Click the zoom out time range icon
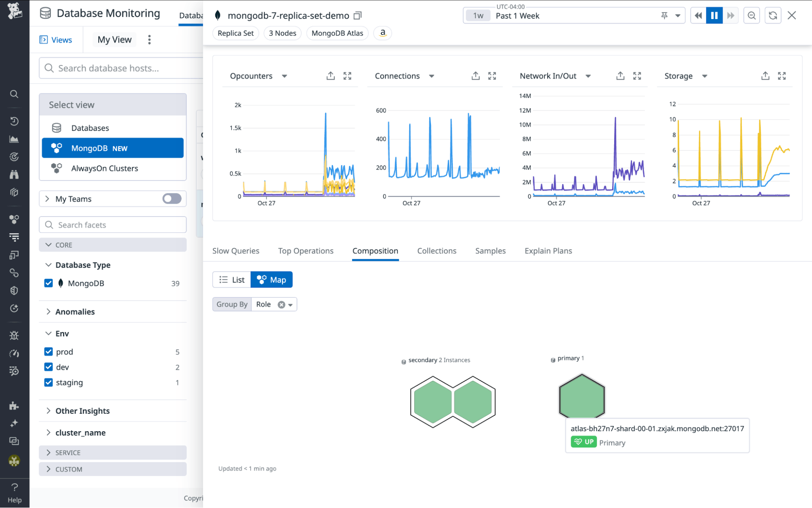812x508 pixels. coord(751,16)
